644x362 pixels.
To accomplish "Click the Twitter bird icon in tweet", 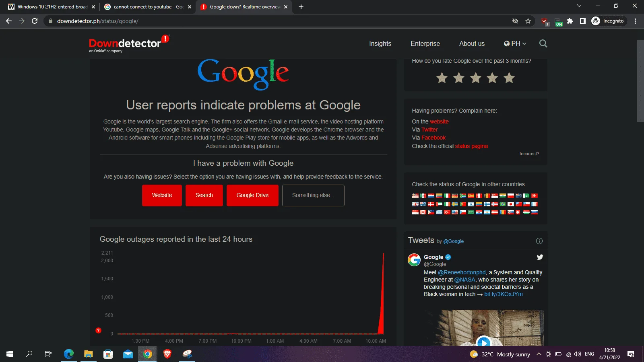I will tap(540, 257).
